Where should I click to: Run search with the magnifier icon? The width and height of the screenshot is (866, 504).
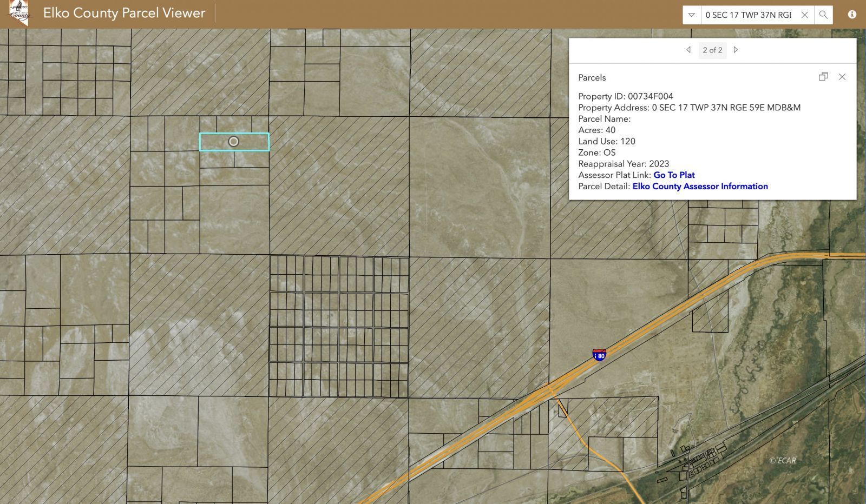coord(823,15)
